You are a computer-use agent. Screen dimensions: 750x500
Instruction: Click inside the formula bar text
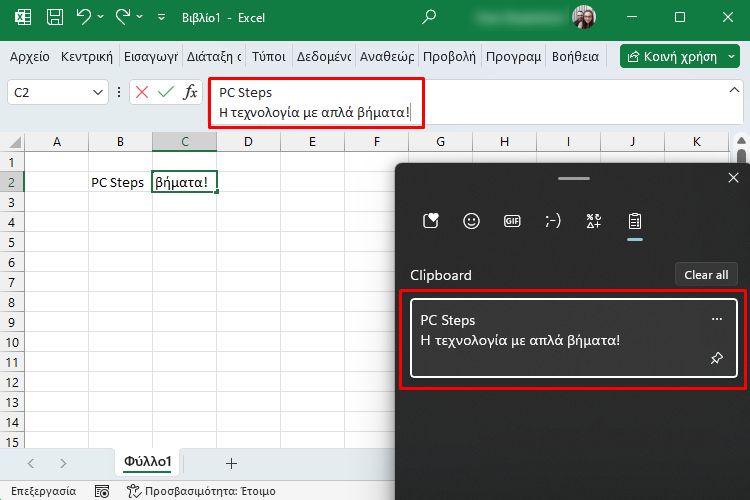click(x=316, y=103)
